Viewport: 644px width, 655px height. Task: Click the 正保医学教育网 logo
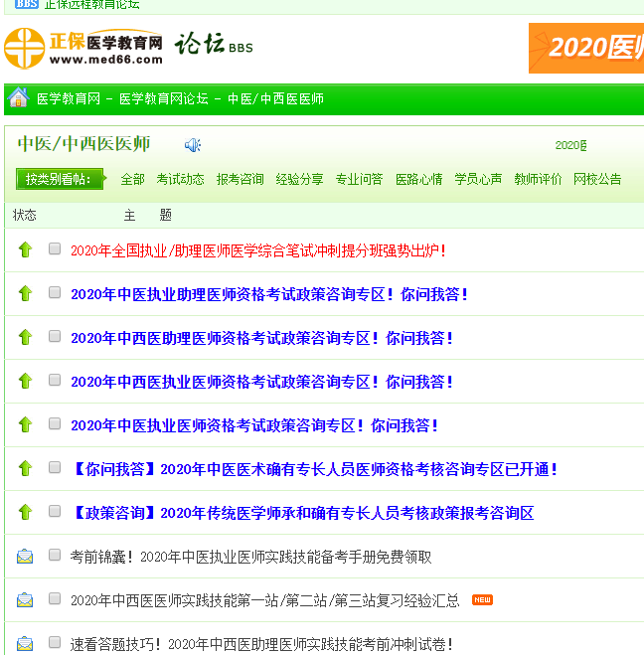(83, 47)
